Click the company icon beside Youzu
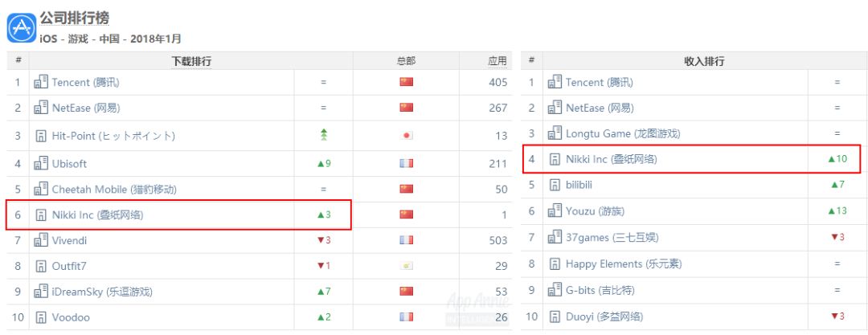The width and height of the screenshot is (868, 335). (x=555, y=210)
